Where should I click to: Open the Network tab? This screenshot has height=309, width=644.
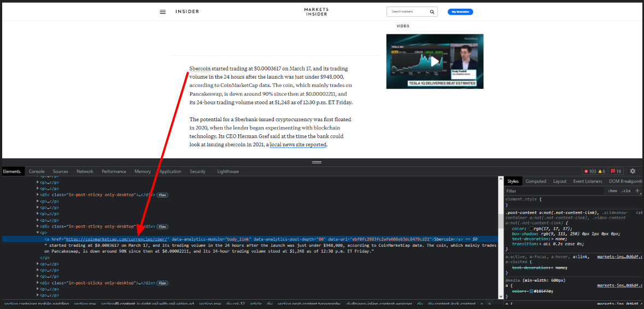(85, 171)
